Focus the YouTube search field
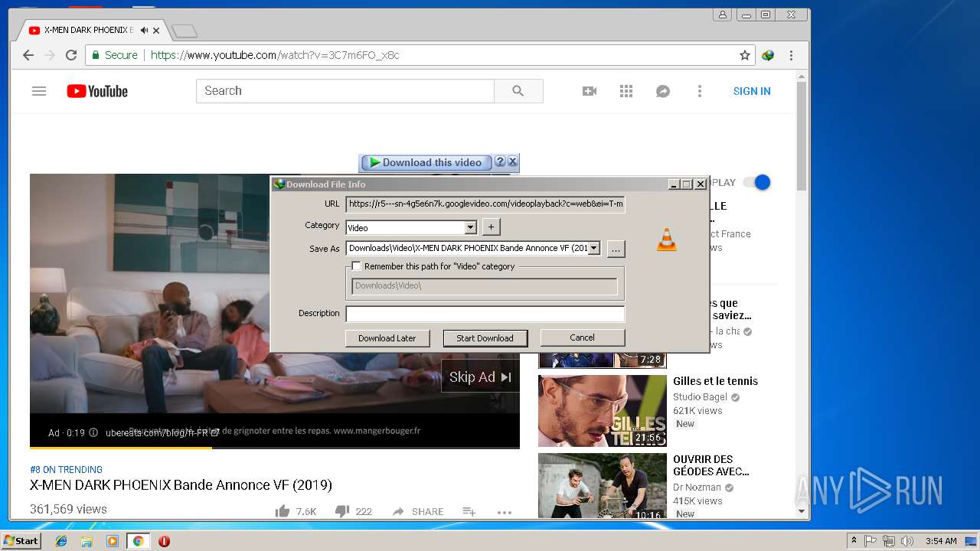Image resolution: width=980 pixels, height=551 pixels. click(345, 91)
